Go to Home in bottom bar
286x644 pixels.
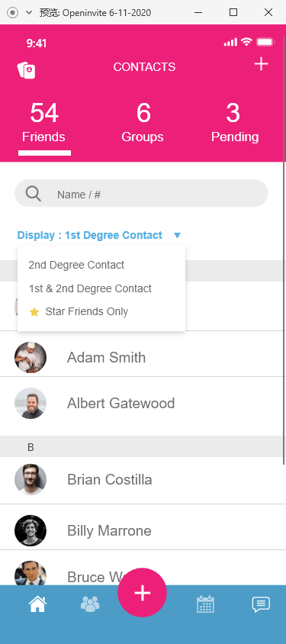(x=37, y=604)
